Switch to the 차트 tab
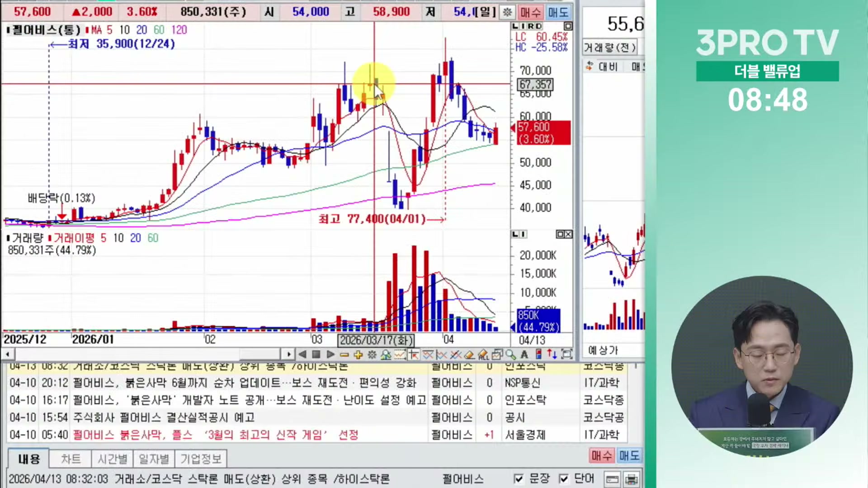Screen dimensions: 868x488 [71, 459]
